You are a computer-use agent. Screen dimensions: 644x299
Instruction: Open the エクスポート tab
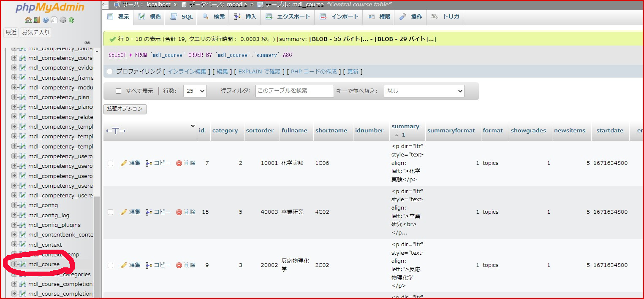[x=288, y=17]
